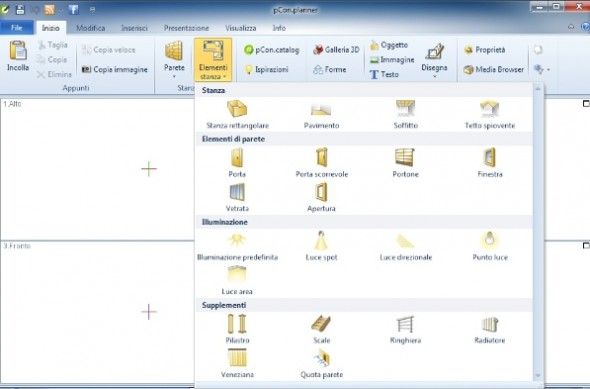
Task: Insert a Pilastro pillar
Action: pos(237,329)
